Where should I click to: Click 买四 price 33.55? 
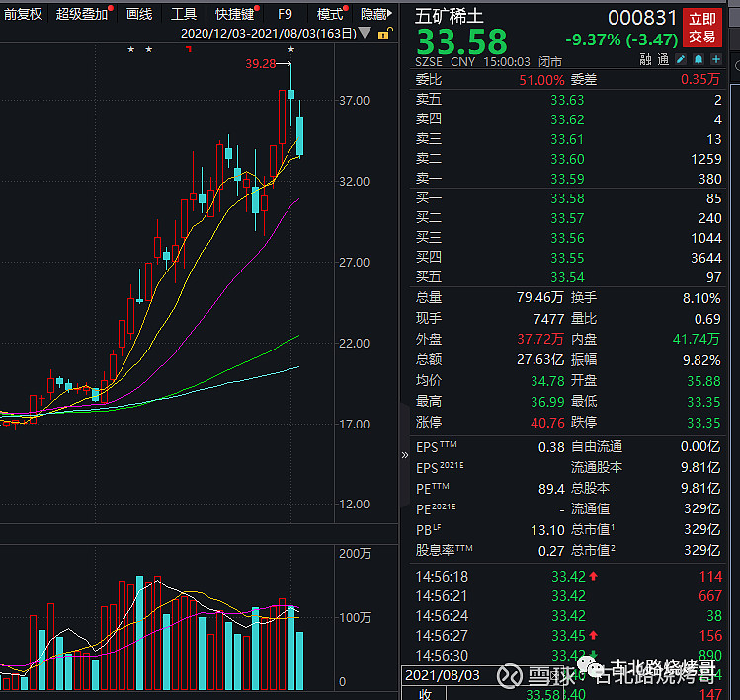click(x=567, y=258)
